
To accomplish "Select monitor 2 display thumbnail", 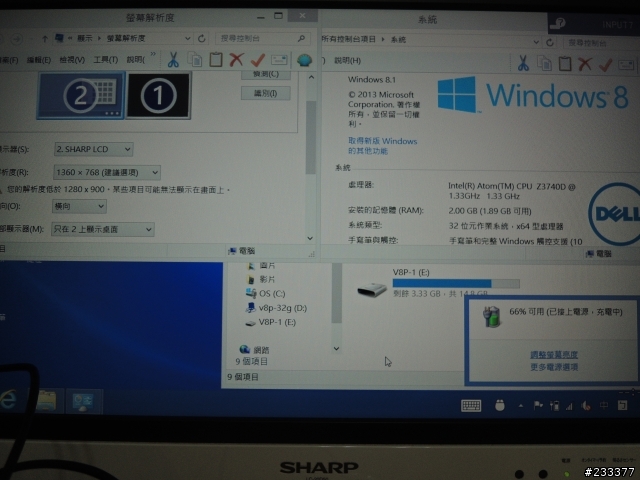I will 80,96.
